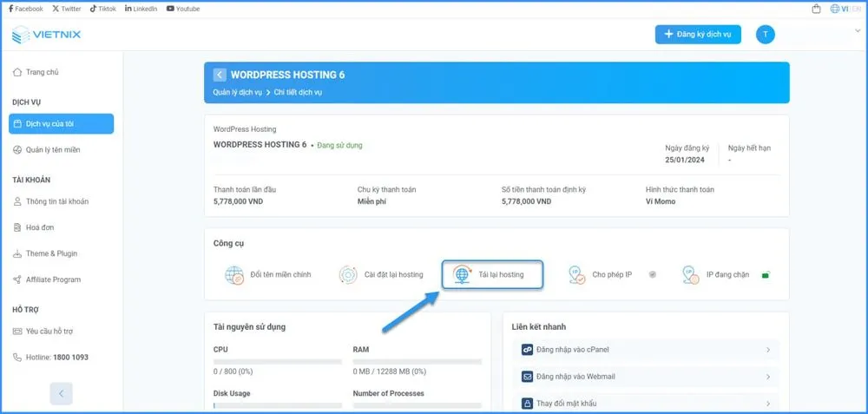Select Hoá đơn in the sidebar
Viewport: 868px width, 414px height.
[40, 227]
